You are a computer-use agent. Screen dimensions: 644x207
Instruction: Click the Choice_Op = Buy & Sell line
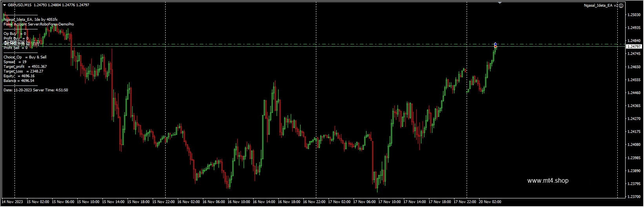[25, 57]
